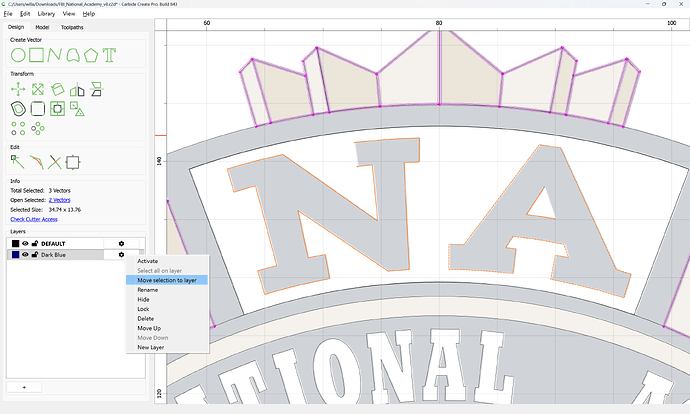The width and height of the screenshot is (690, 414).
Task: Toggle visibility eye of DEFAULT layer
Action: tap(25, 243)
